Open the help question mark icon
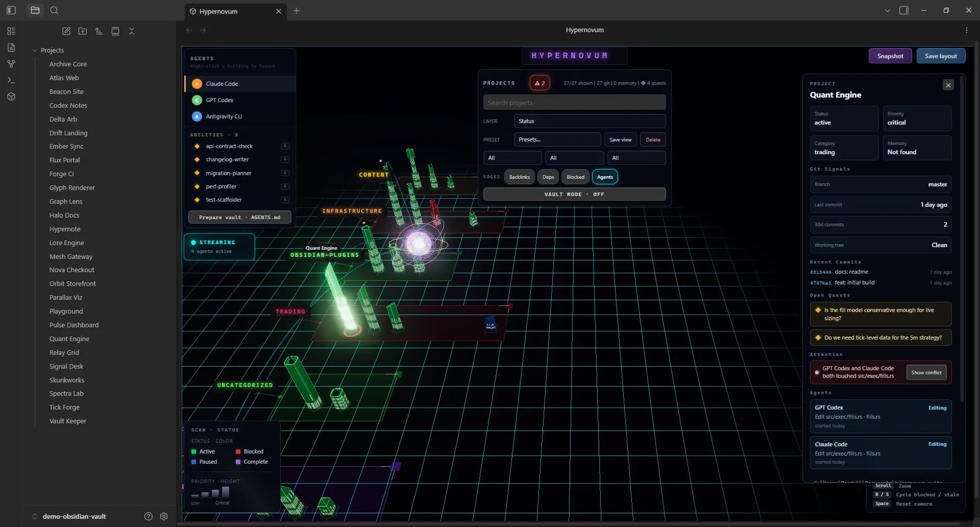 (149, 516)
